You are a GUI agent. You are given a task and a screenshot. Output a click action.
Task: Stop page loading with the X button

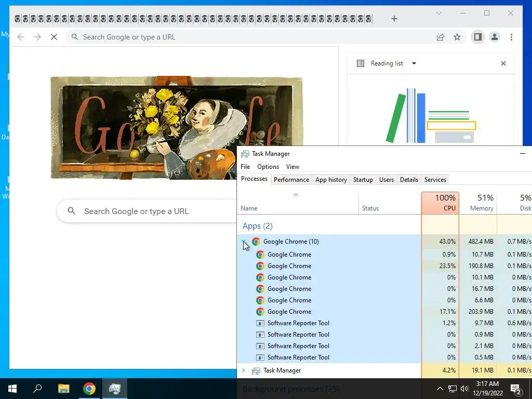point(54,37)
